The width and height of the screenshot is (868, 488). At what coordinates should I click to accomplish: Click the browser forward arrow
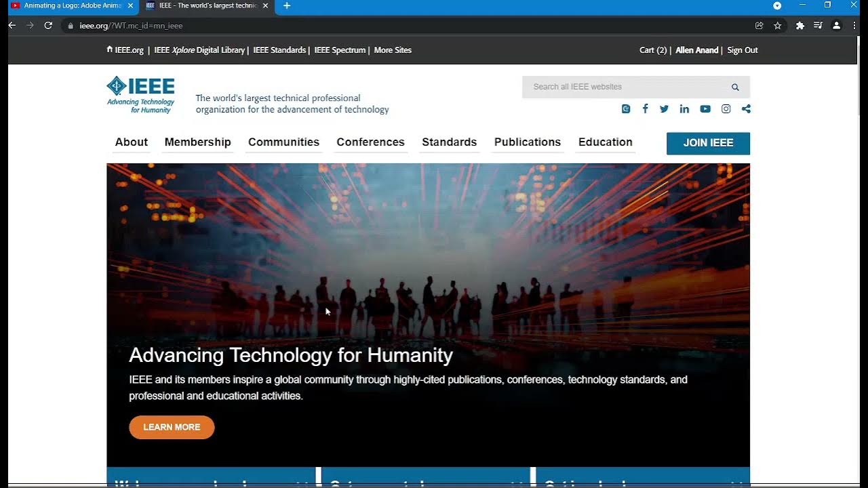[x=30, y=25]
